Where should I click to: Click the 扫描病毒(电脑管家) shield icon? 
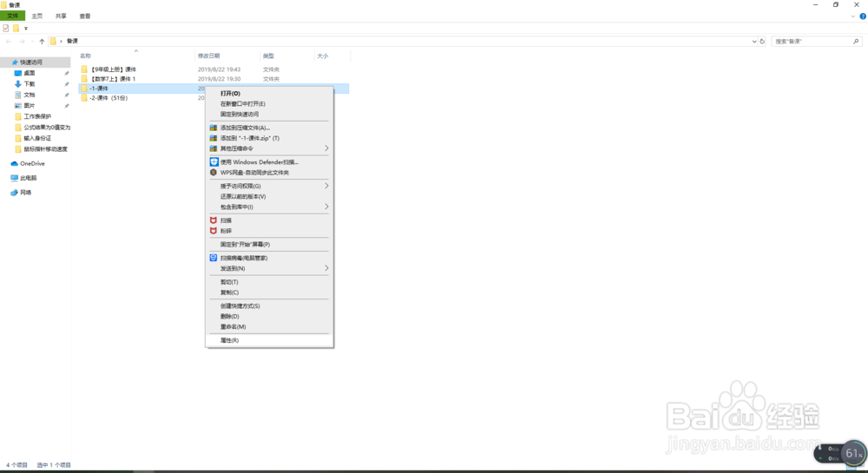click(x=214, y=258)
